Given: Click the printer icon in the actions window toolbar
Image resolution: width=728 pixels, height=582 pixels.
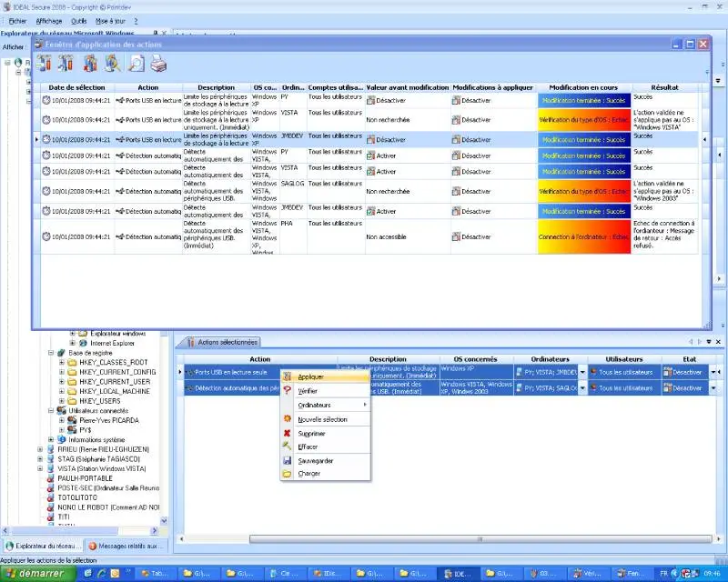Looking at the screenshot, I should tap(158, 63).
